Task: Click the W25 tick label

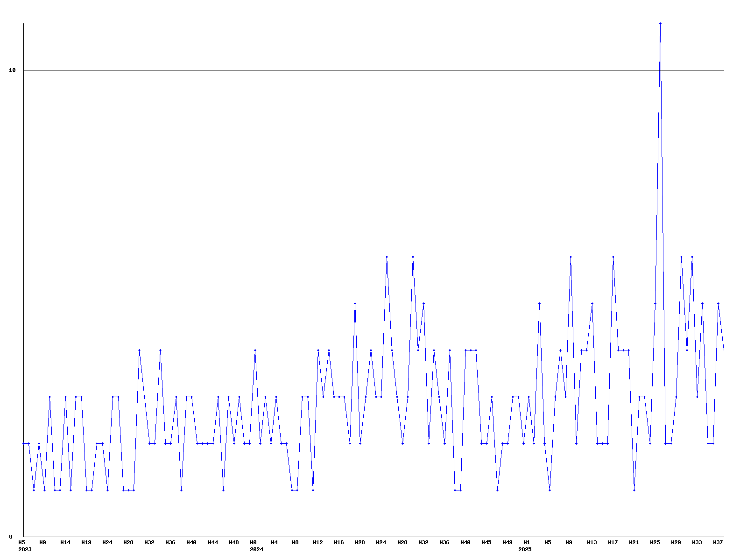Action: [655, 542]
